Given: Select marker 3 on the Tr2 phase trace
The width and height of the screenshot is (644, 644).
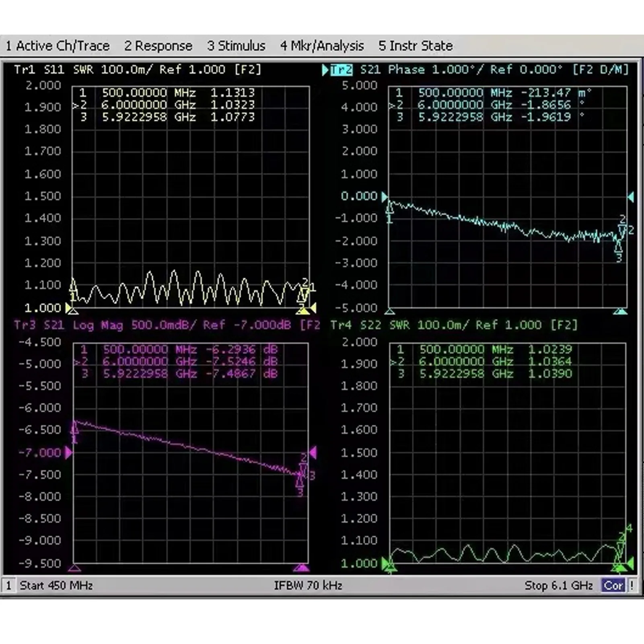Looking at the screenshot, I should 618,247.
